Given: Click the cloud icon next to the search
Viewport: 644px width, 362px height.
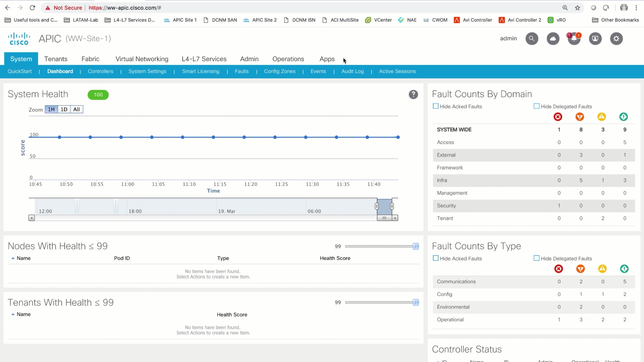Looking at the screenshot, I should 553,38.
